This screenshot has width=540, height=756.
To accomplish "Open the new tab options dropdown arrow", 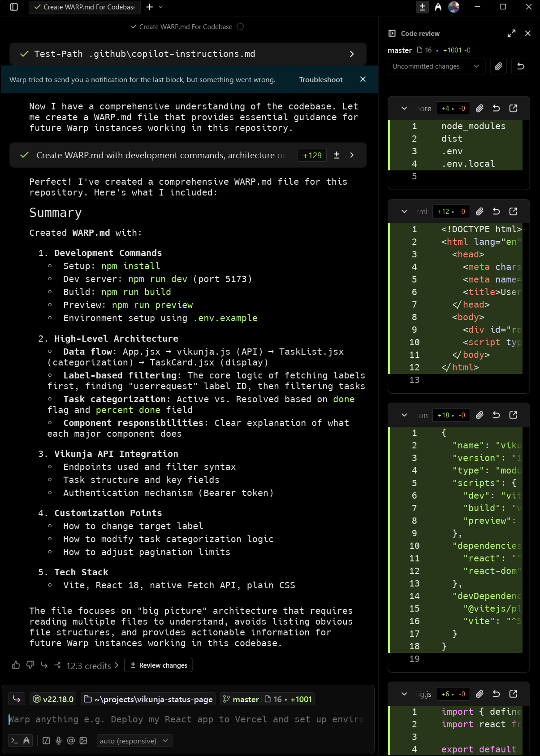I will [161, 7].
